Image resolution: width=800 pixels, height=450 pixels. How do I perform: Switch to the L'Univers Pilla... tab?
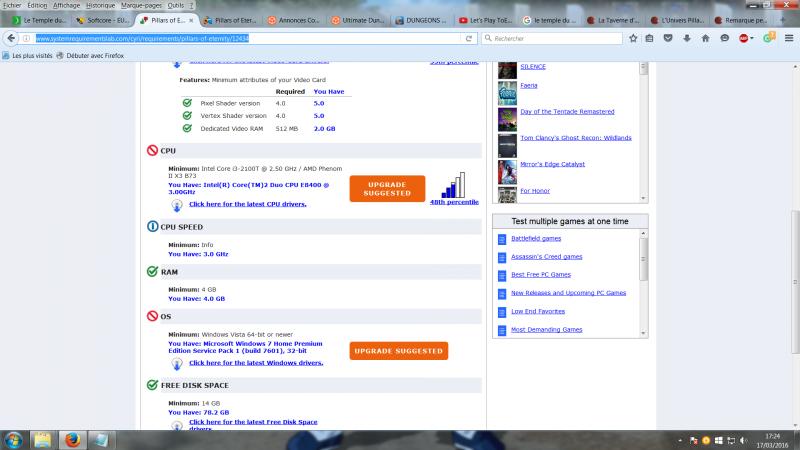pyautogui.click(x=678, y=20)
